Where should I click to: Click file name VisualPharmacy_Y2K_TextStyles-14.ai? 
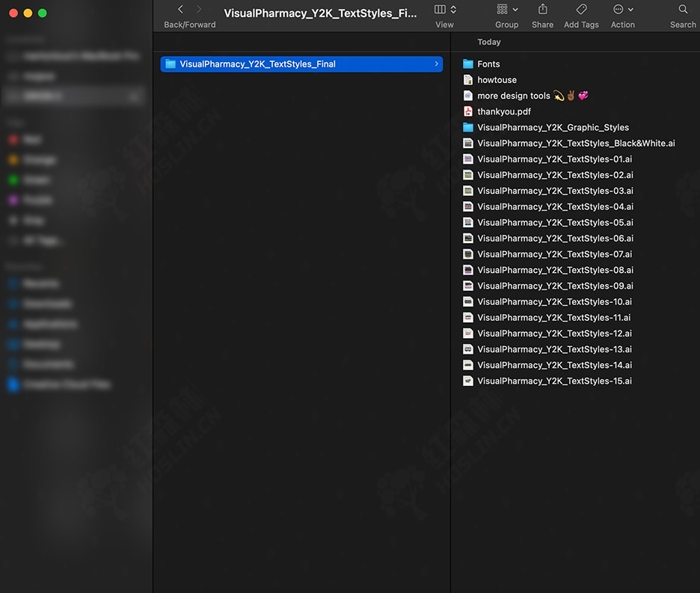pos(554,365)
